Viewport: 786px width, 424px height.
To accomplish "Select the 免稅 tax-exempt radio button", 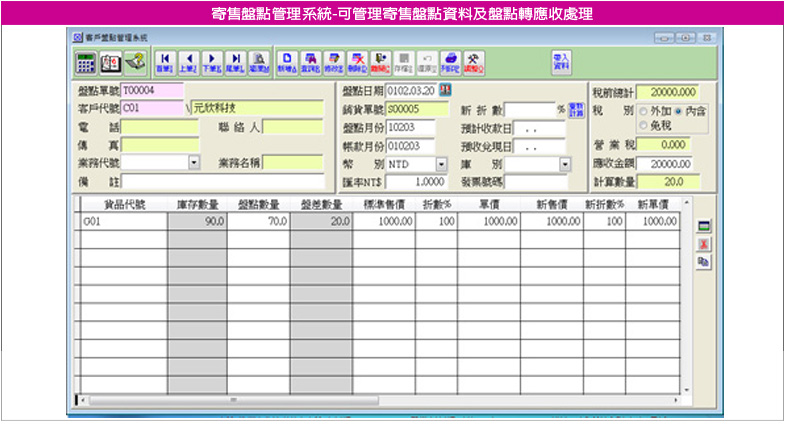I will [x=643, y=126].
